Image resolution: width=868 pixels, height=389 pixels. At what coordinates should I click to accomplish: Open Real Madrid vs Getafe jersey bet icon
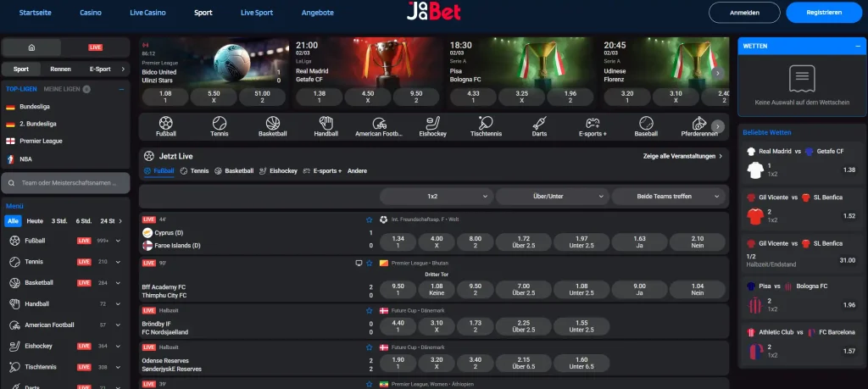point(755,169)
